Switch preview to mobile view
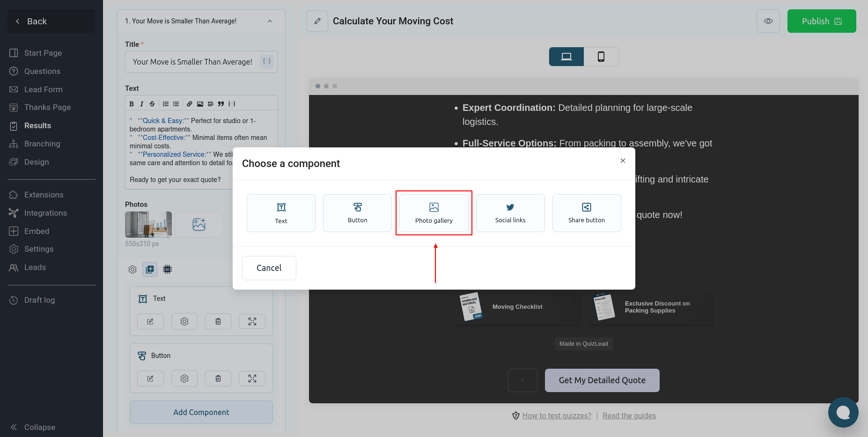This screenshot has width=868, height=437. (x=601, y=57)
